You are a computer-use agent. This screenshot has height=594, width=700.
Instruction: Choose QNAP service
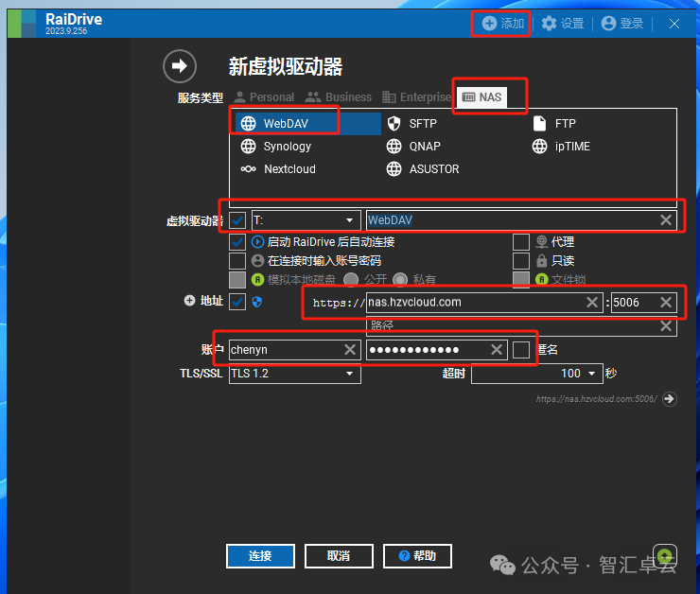coord(413,147)
